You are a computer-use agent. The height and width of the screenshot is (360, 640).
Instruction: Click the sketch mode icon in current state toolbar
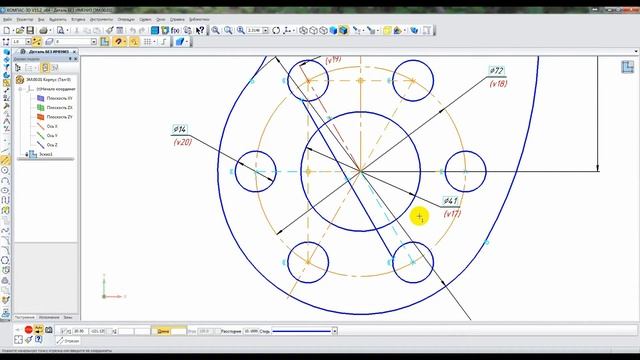105,42
